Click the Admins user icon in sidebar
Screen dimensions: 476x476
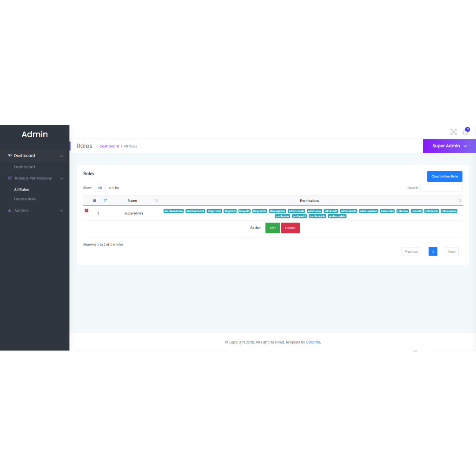[9, 210]
